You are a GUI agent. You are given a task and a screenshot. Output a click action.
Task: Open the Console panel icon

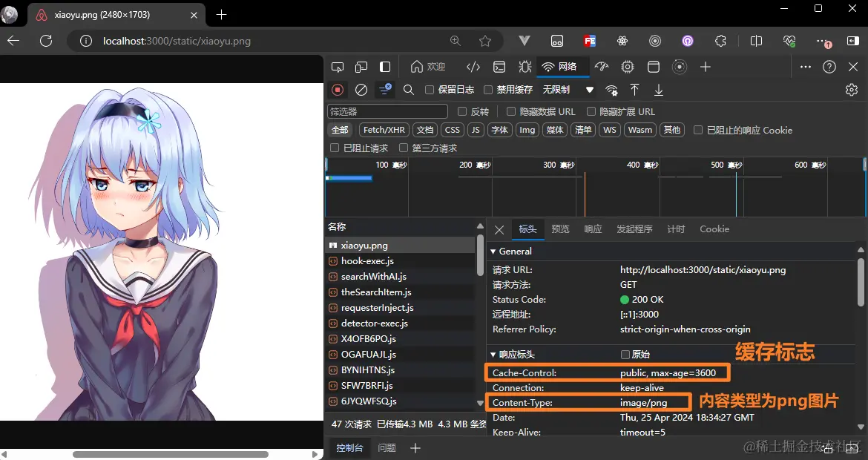[x=499, y=67]
